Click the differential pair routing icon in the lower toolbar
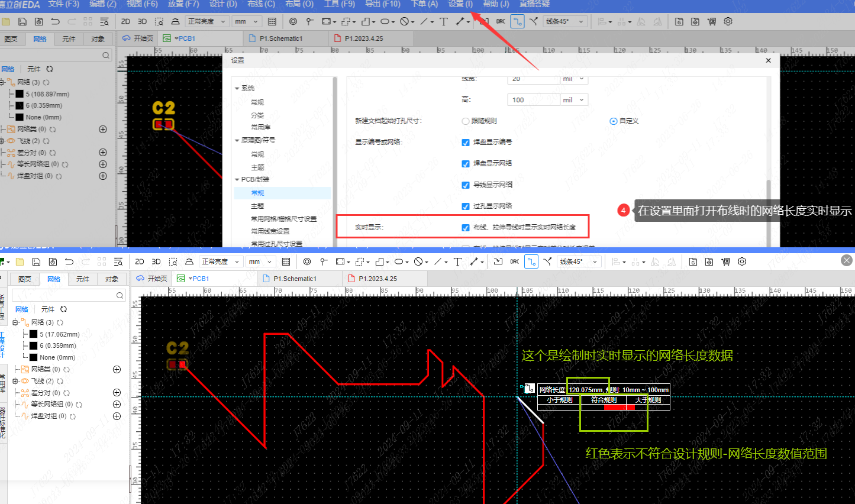 [x=547, y=261]
